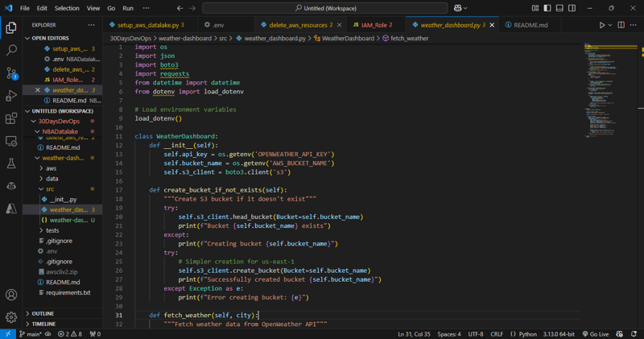Open the Run and Debug view
Screen dimensions: 644x339
pyautogui.click(x=11, y=96)
